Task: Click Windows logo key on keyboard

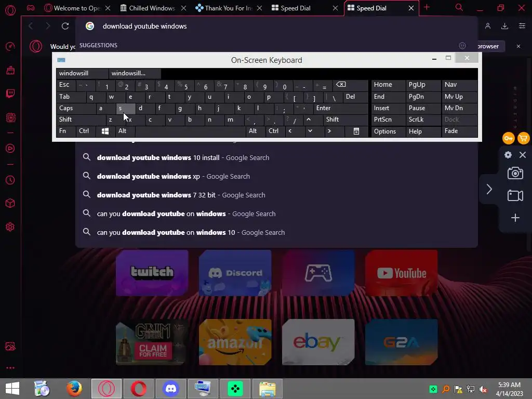Action: click(105, 131)
